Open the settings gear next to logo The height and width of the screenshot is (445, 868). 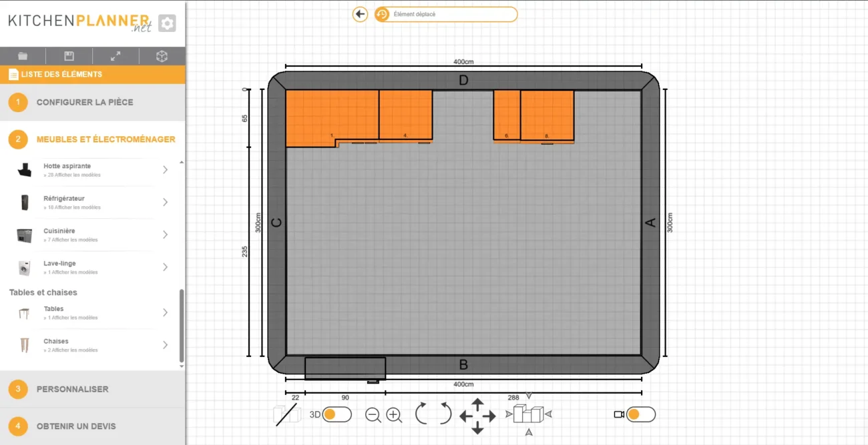[167, 24]
